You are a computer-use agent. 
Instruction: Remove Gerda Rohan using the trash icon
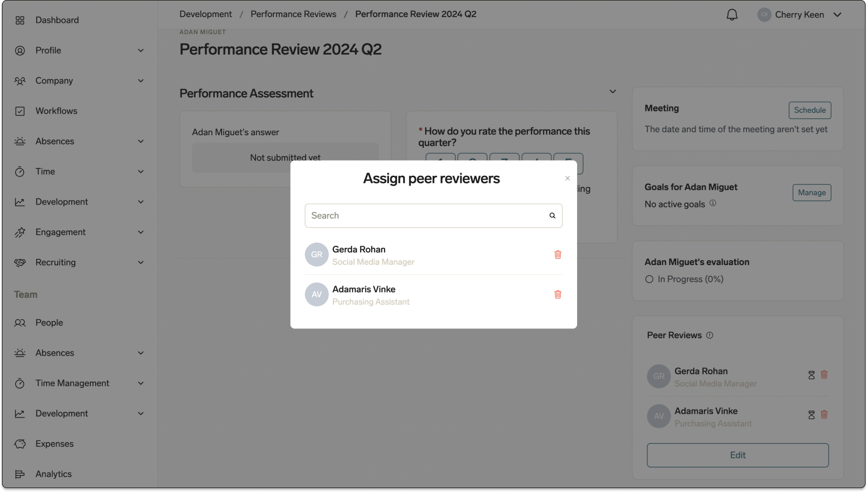[558, 254]
